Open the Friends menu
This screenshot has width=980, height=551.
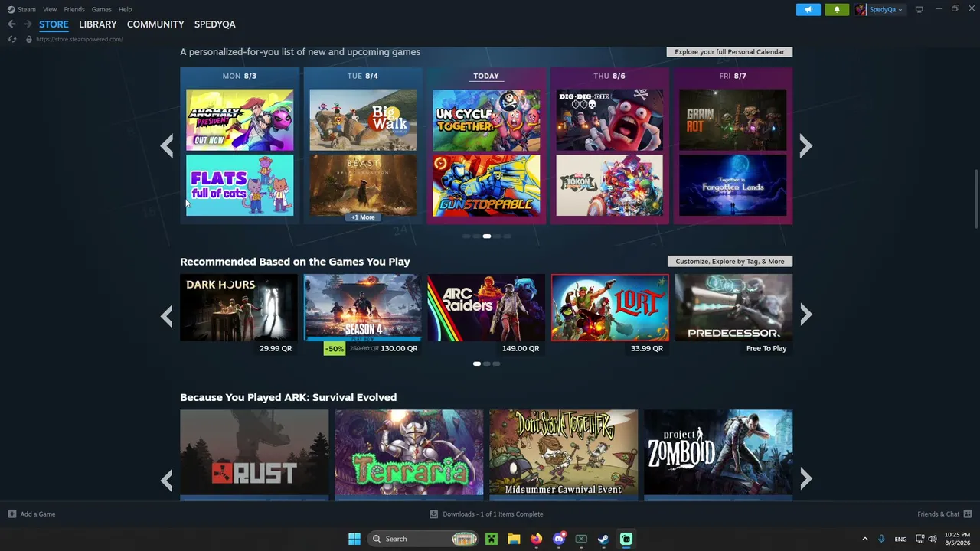[x=74, y=9]
